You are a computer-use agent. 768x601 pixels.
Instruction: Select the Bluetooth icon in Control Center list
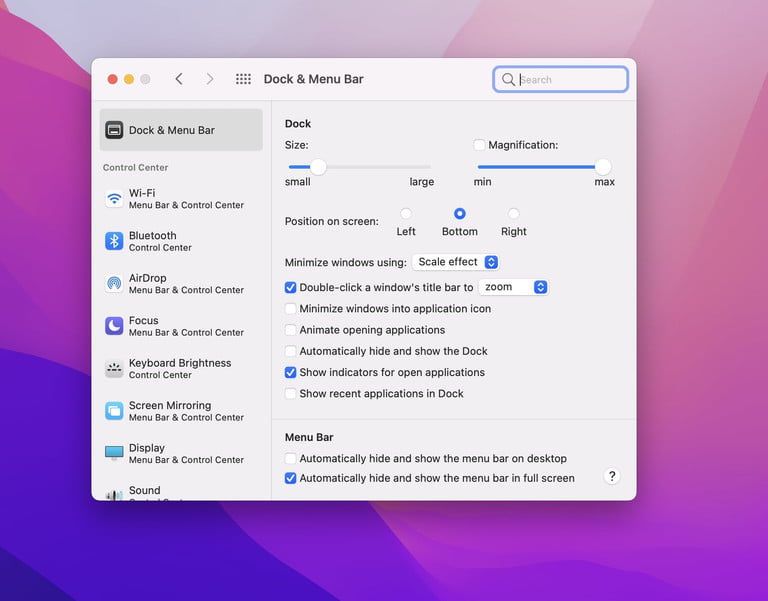tap(114, 241)
